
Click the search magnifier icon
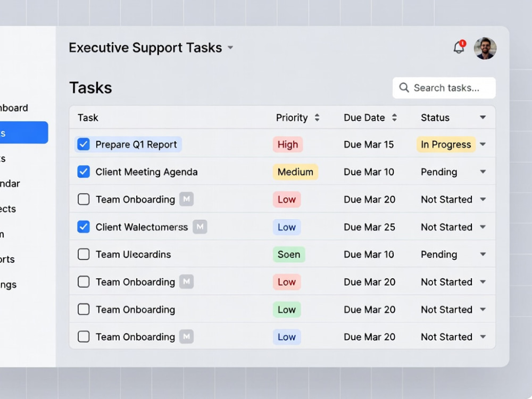(404, 88)
